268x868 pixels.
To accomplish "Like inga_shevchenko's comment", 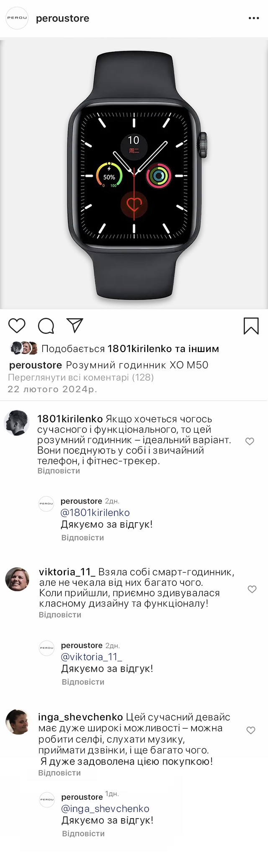I will point(251,730).
